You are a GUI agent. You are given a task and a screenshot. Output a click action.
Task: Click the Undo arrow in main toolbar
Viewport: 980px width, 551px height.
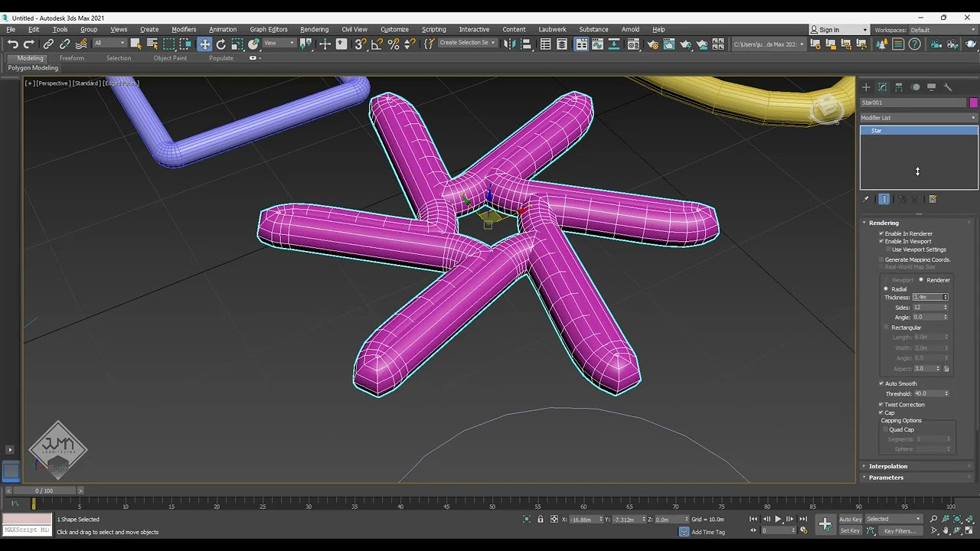pyautogui.click(x=13, y=44)
